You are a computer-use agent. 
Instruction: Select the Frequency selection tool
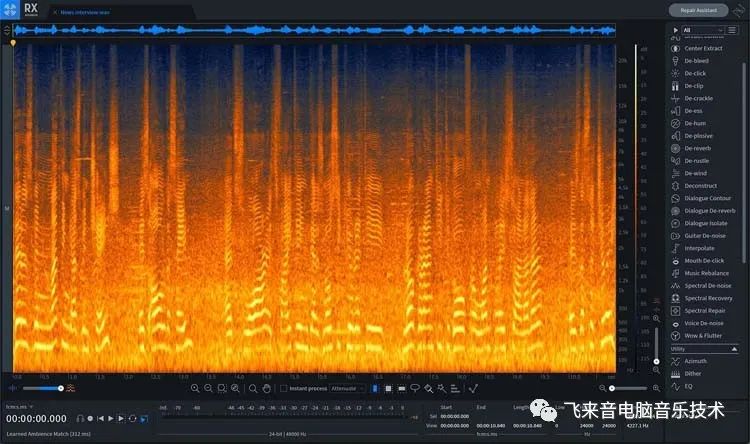pos(402,388)
